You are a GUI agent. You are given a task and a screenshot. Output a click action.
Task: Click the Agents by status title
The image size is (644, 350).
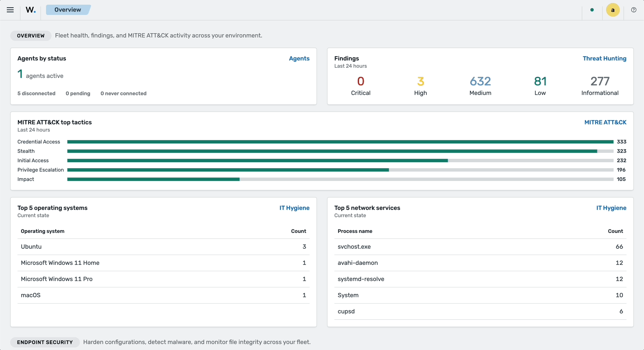coord(42,58)
